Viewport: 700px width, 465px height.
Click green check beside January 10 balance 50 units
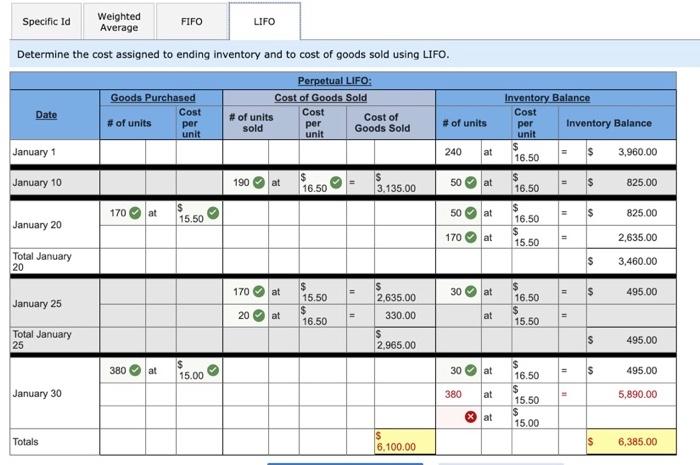[x=471, y=183]
